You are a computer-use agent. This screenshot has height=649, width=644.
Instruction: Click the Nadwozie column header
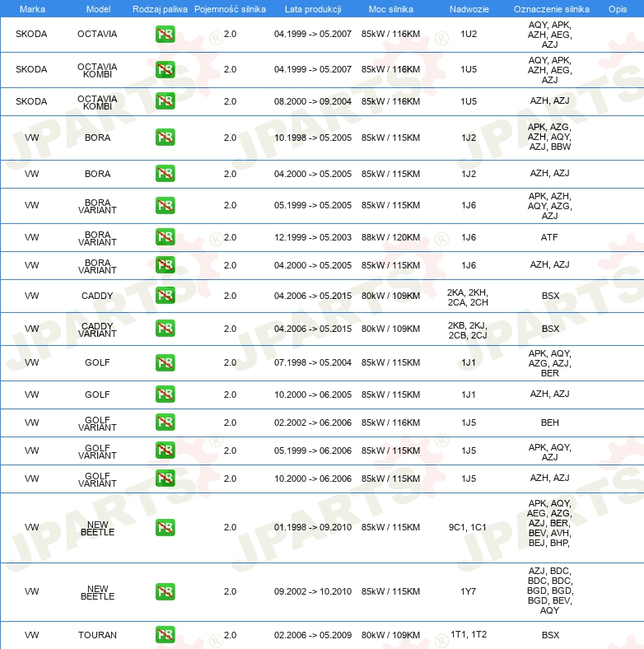469,9
